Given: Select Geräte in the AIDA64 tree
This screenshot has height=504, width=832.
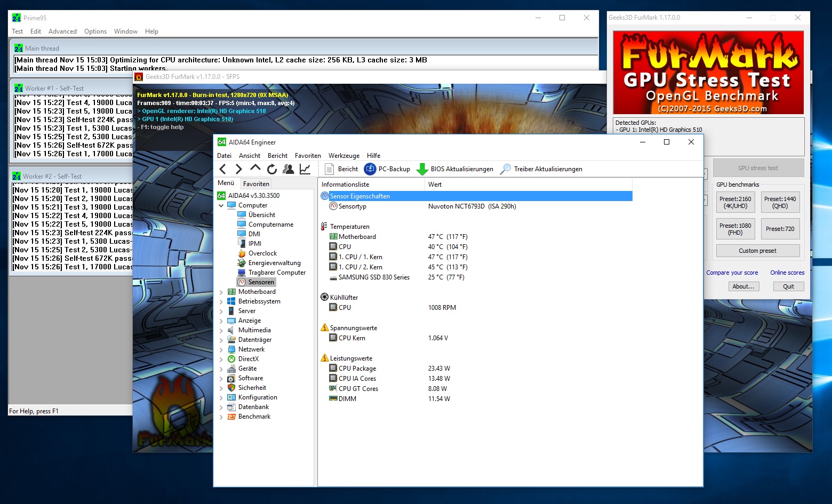Looking at the screenshot, I should pyautogui.click(x=247, y=369).
